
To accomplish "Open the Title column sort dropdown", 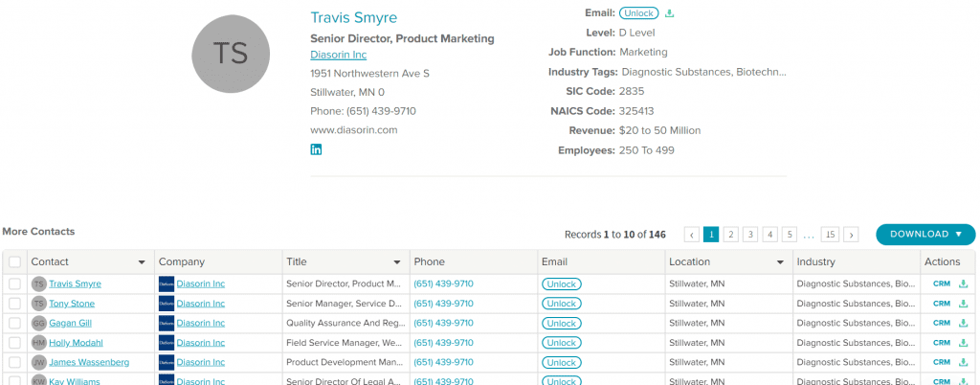I will [397, 262].
